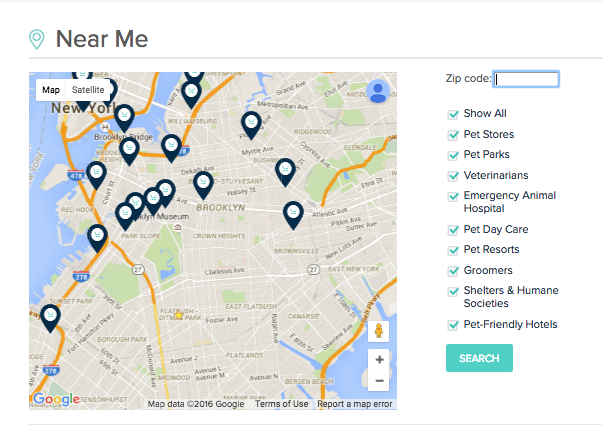This screenshot has height=432, width=602.
Task: Click the Street View pegman icon
Action: (379, 331)
